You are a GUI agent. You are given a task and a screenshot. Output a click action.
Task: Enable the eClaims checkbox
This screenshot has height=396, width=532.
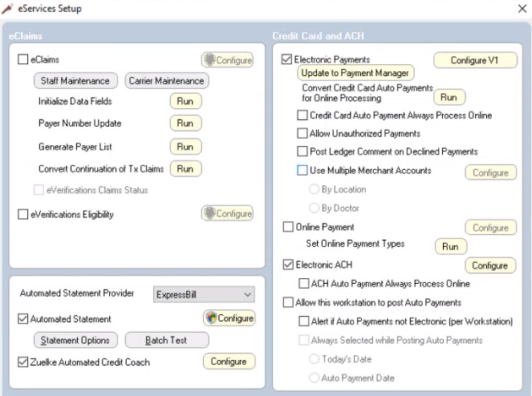[x=23, y=59]
